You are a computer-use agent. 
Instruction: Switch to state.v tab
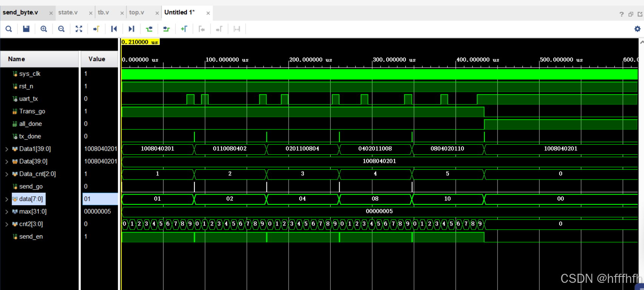(68, 12)
